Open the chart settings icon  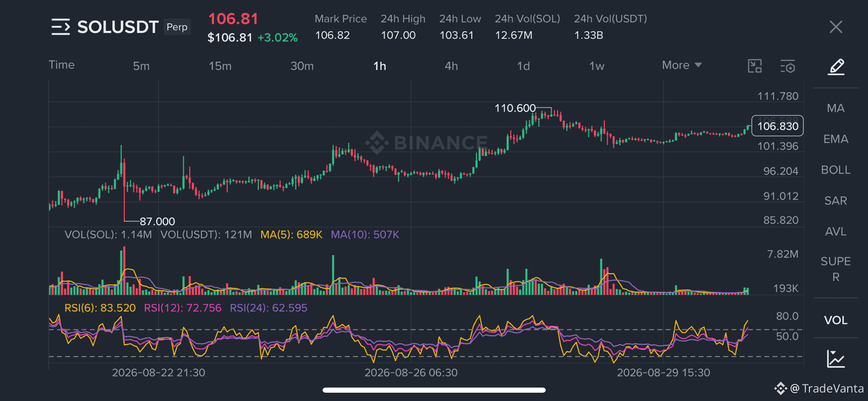[x=788, y=66]
